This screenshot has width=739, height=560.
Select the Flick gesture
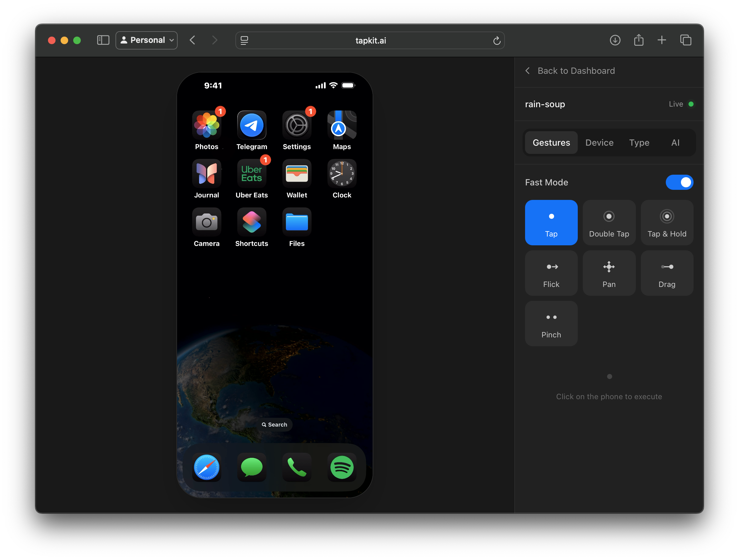551,273
